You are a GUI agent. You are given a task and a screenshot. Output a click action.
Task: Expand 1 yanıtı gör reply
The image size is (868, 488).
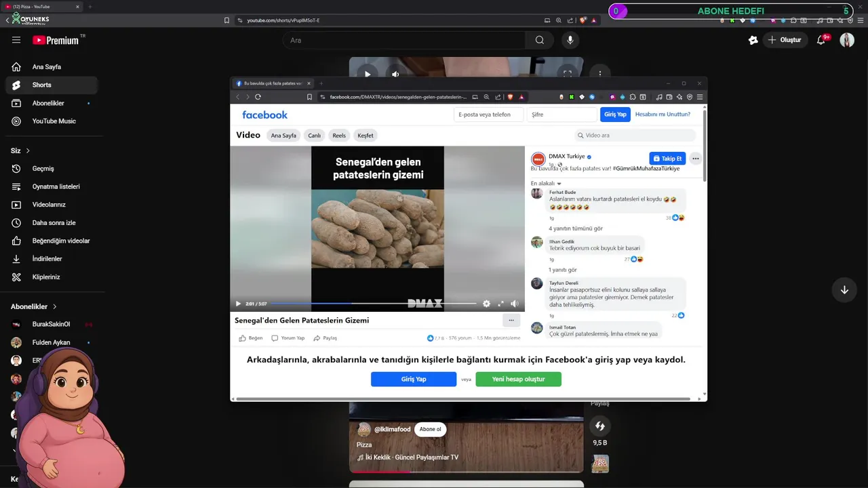click(x=563, y=270)
